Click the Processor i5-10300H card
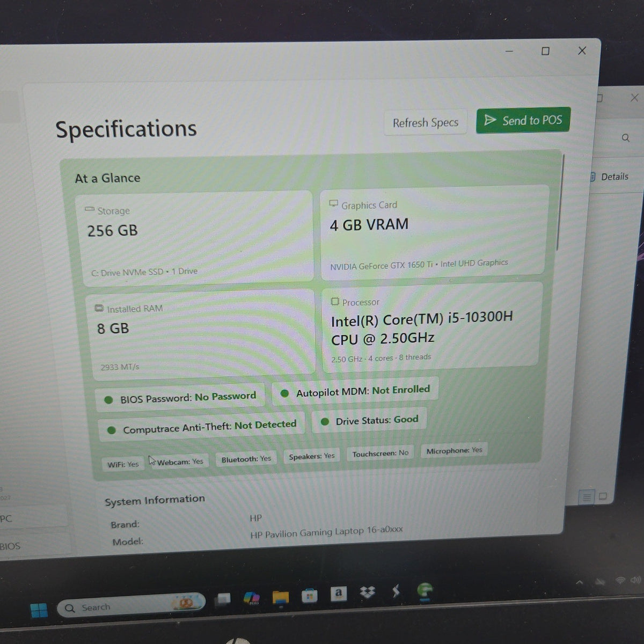The image size is (644, 644). pos(431,327)
